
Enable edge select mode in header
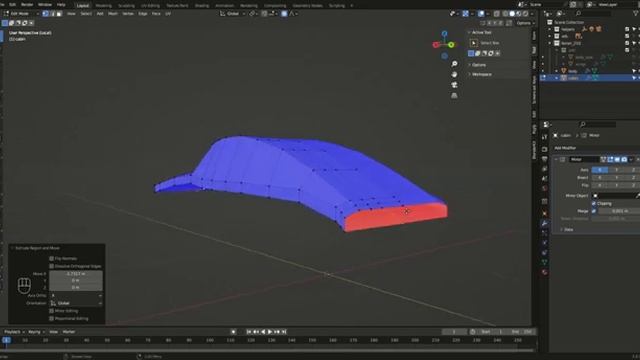point(52,13)
